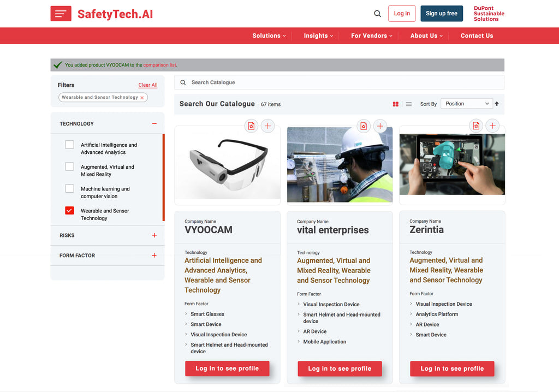Switch to list view

click(x=408, y=104)
